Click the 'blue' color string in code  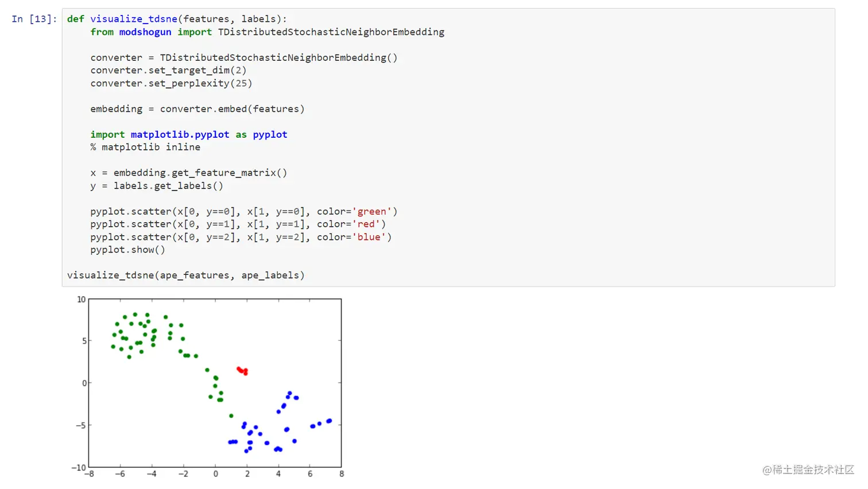tap(369, 237)
